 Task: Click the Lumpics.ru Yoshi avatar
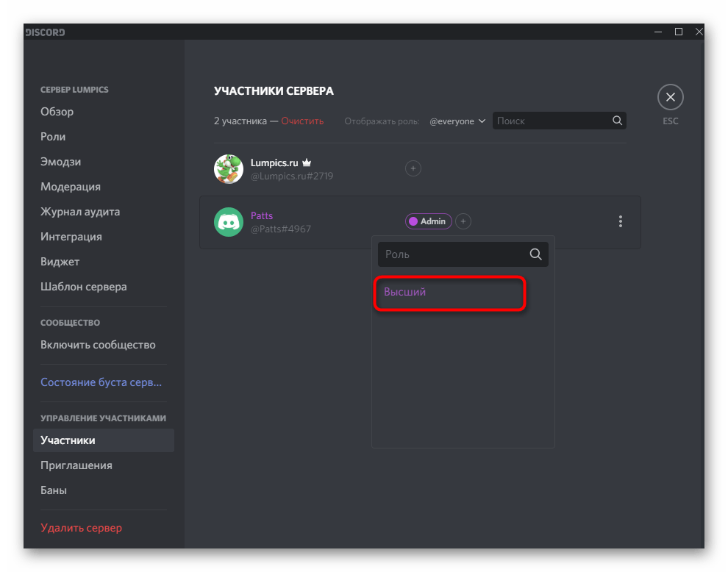229,168
